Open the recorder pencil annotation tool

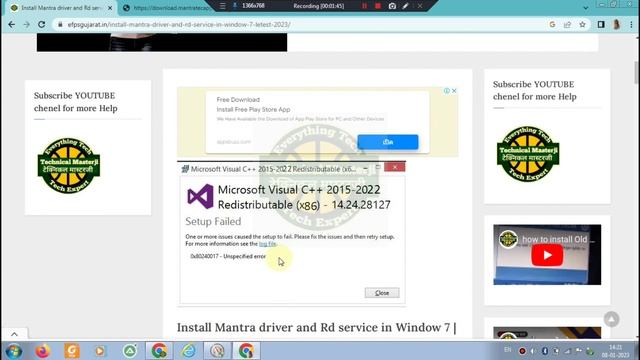click(x=405, y=6)
